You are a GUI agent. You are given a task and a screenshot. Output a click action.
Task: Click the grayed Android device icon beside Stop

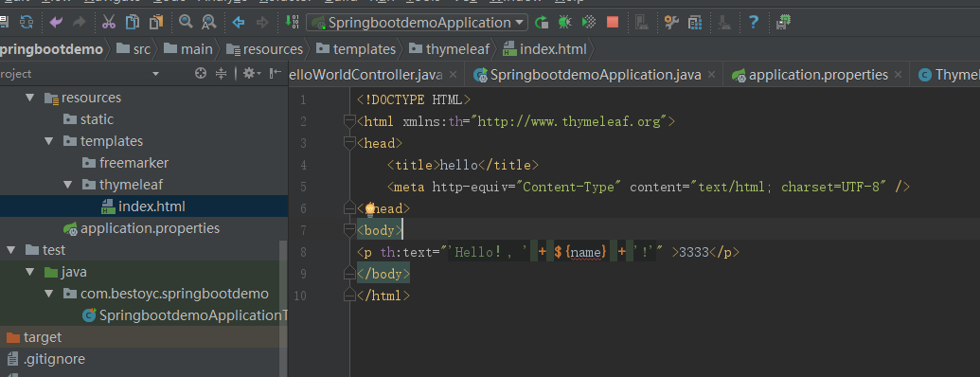pos(641,23)
